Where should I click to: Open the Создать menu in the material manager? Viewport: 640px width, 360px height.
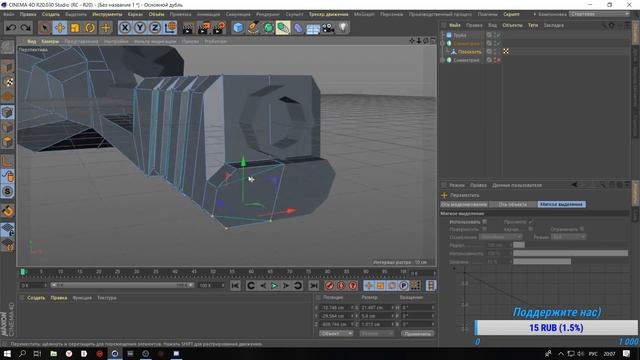(36, 298)
